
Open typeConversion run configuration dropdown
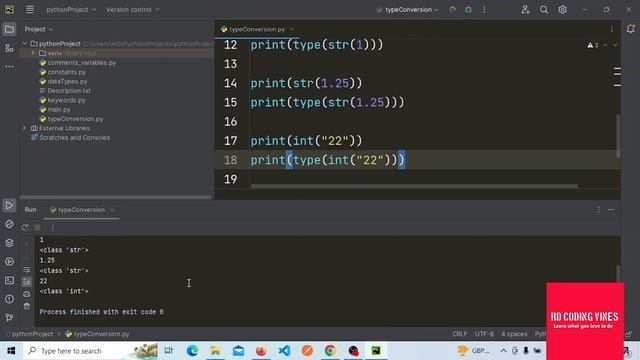(407, 9)
